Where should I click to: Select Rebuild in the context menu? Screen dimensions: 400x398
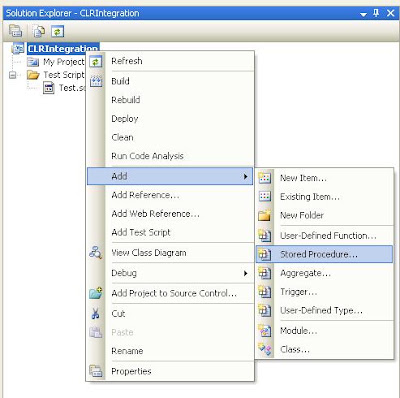[170, 100]
